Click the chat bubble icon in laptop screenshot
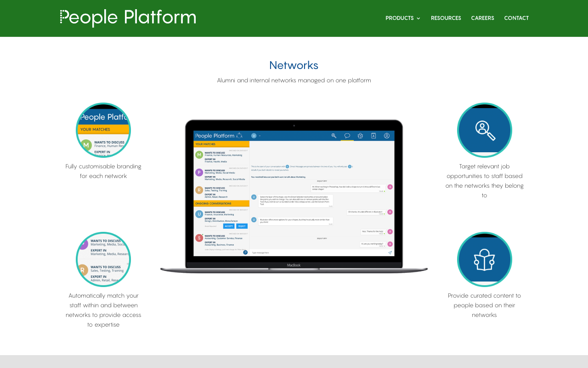This screenshot has width=588, height=368. (x=347, y=136)
